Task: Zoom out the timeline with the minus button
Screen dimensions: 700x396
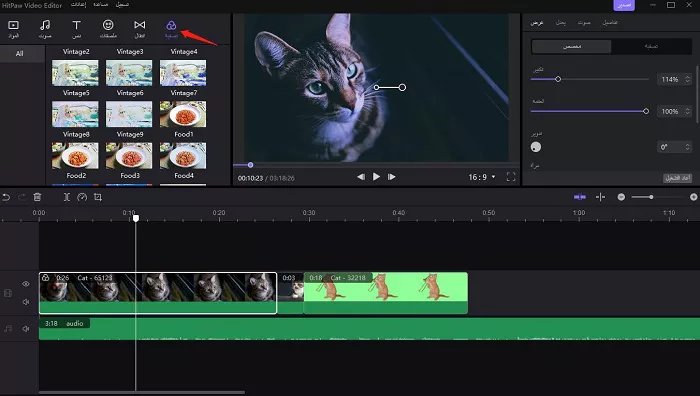Action: (621, 197)
